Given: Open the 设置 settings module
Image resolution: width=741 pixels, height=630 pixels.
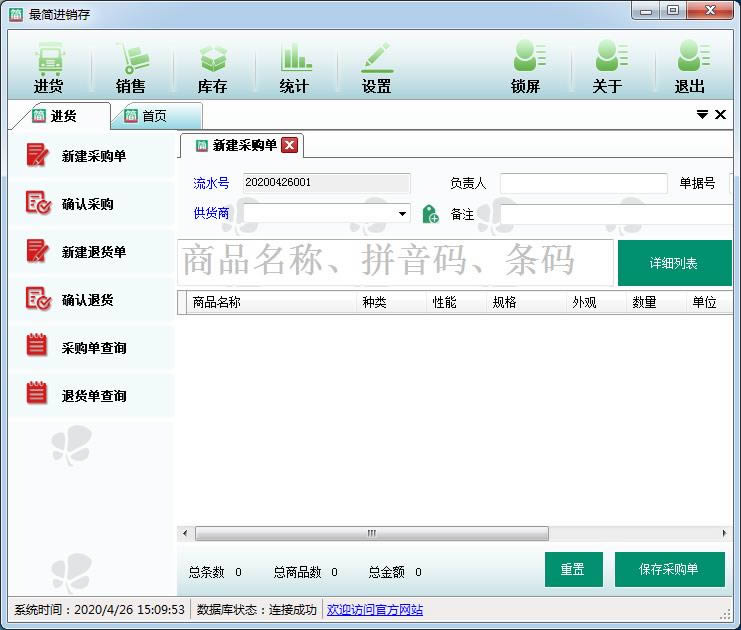Looking at the screenshot, I should (377, 68).
